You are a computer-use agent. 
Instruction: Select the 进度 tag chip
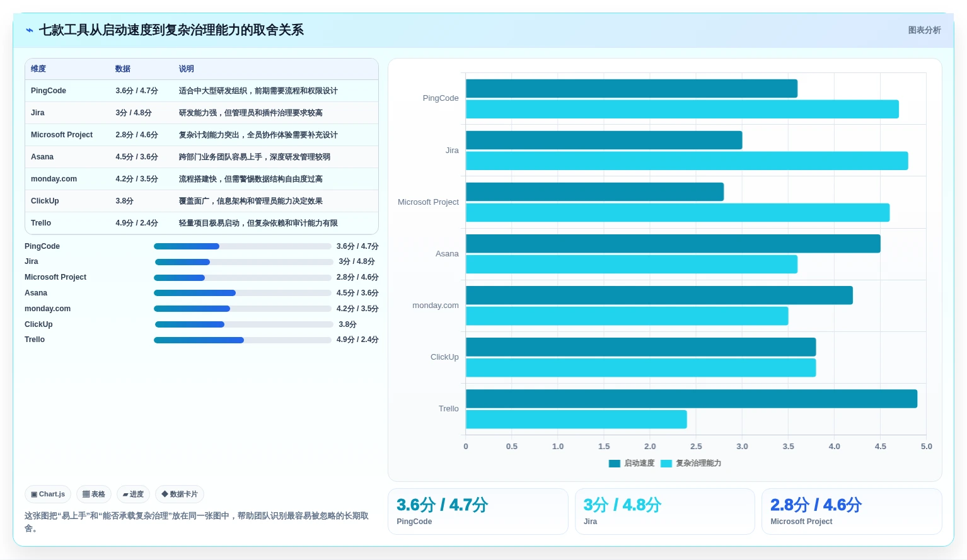click(x=133, y=494)
